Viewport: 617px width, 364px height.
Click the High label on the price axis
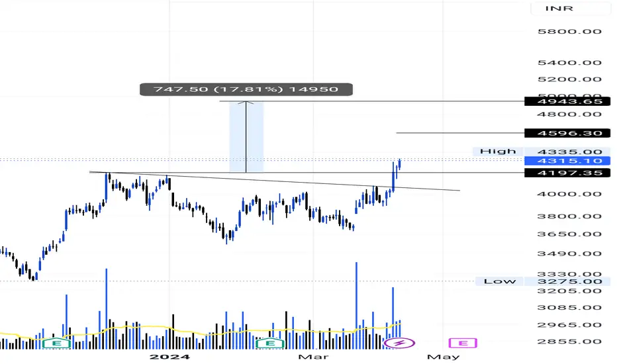tap(498, 152)
